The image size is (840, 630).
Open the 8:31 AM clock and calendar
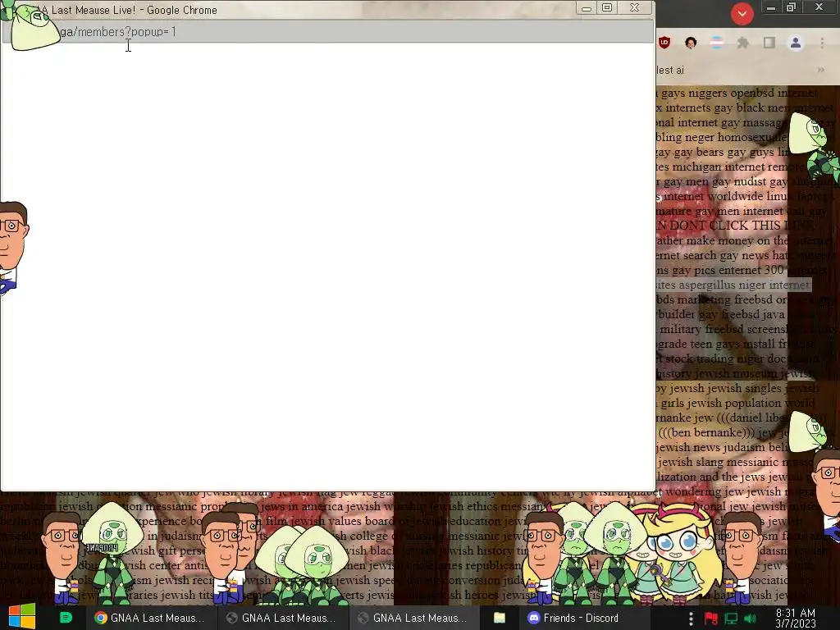tap(796, 619)
